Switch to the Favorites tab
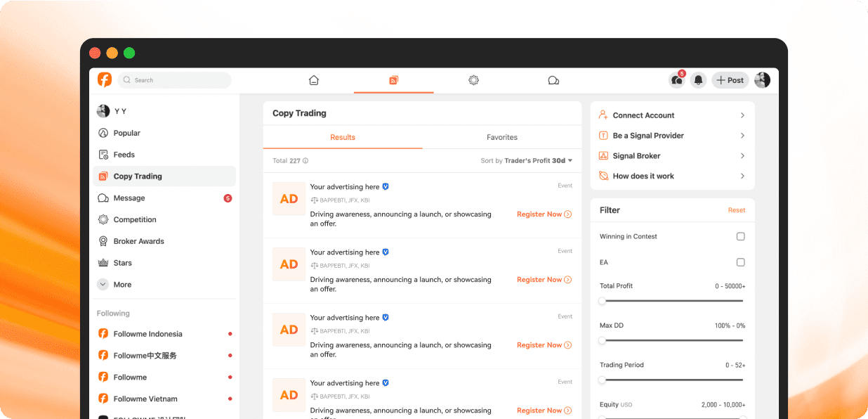The width and height of the screenshot is (868, 419). 501,138
